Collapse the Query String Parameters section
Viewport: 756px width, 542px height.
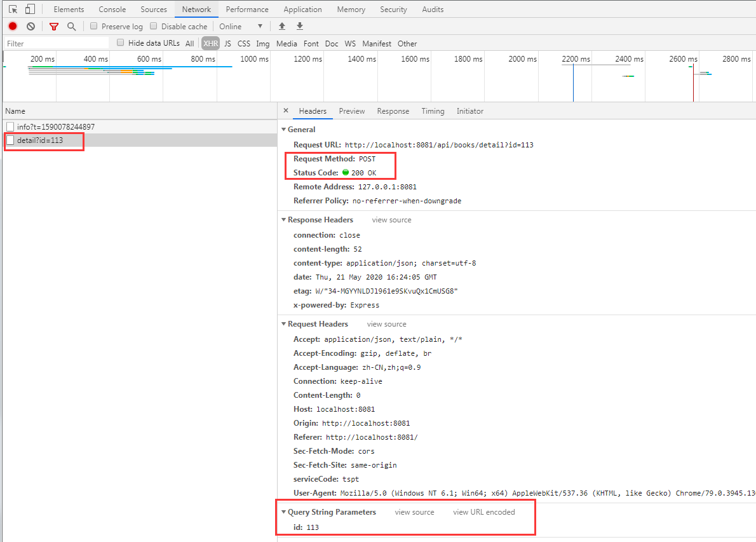(283, 512)
